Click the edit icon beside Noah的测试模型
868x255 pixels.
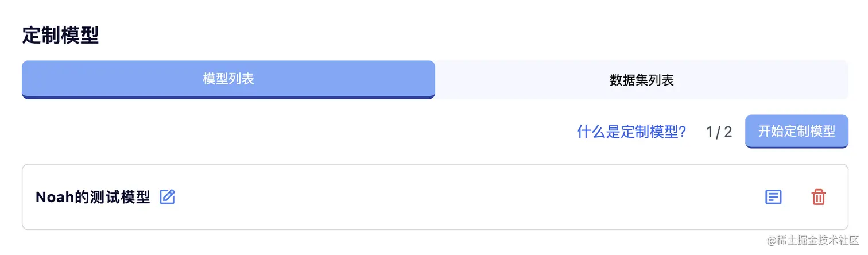point(167,197)
